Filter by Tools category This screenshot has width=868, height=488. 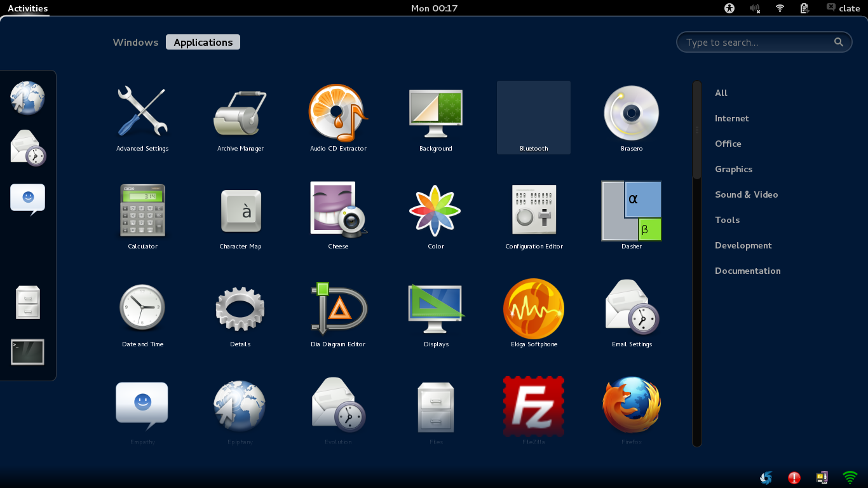[x=727, y=220]
